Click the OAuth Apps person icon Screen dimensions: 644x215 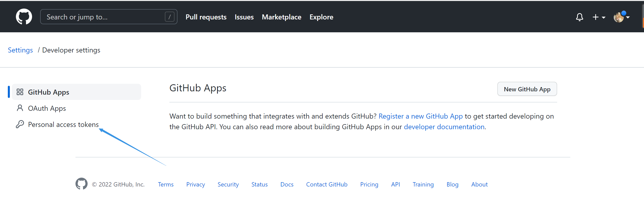(x=20, y=108)
